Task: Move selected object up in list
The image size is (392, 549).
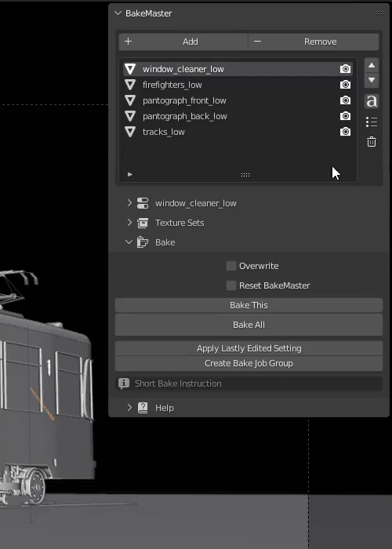Action: click(x=372, y=65)
